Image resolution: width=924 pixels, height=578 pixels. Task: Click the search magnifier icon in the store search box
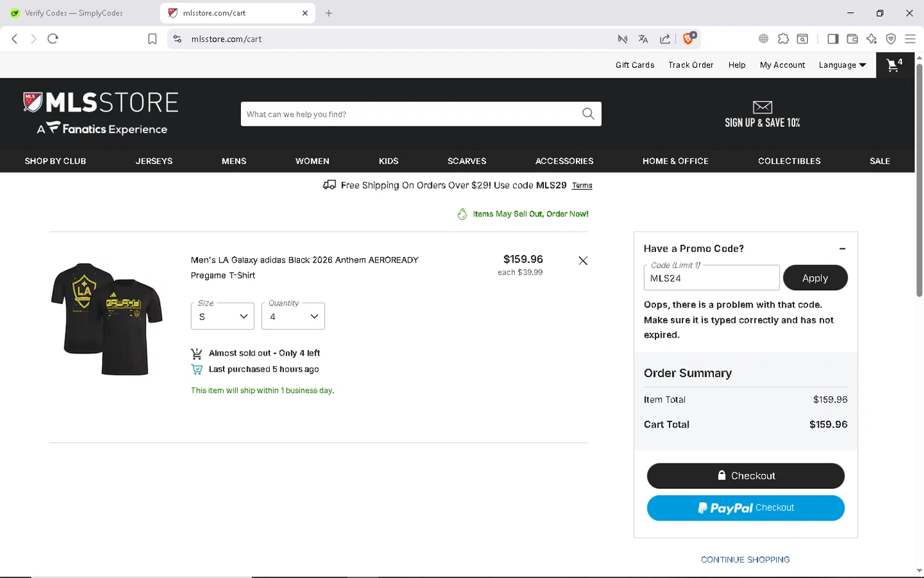588,114
